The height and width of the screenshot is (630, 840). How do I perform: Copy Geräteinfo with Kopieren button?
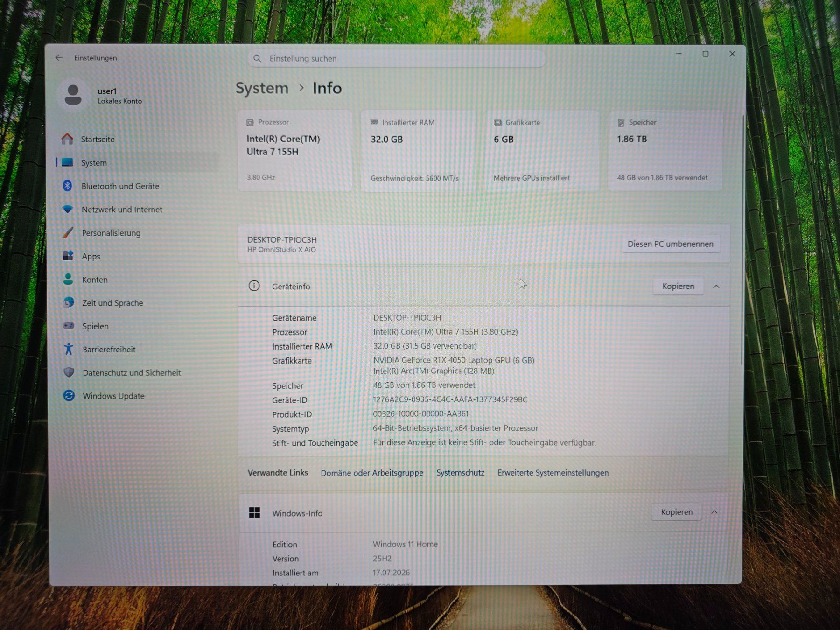point(678,286)
